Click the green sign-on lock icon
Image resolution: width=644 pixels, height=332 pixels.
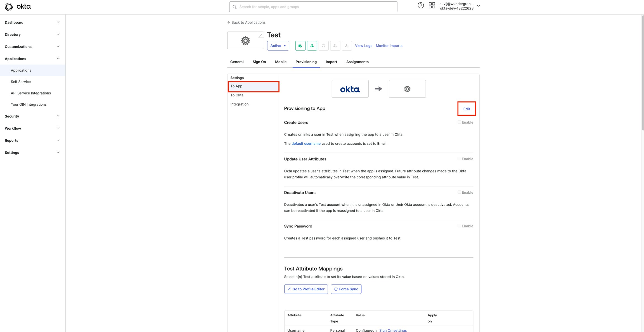pyautogui.click(x=300, y=46)
